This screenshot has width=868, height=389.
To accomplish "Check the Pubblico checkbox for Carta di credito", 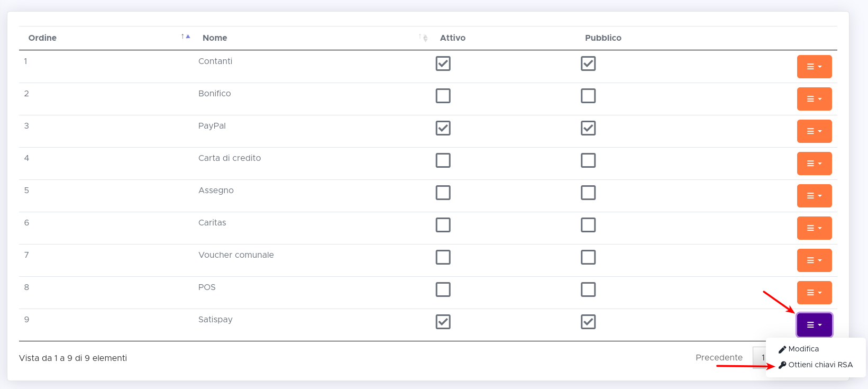I will (588, 160).
